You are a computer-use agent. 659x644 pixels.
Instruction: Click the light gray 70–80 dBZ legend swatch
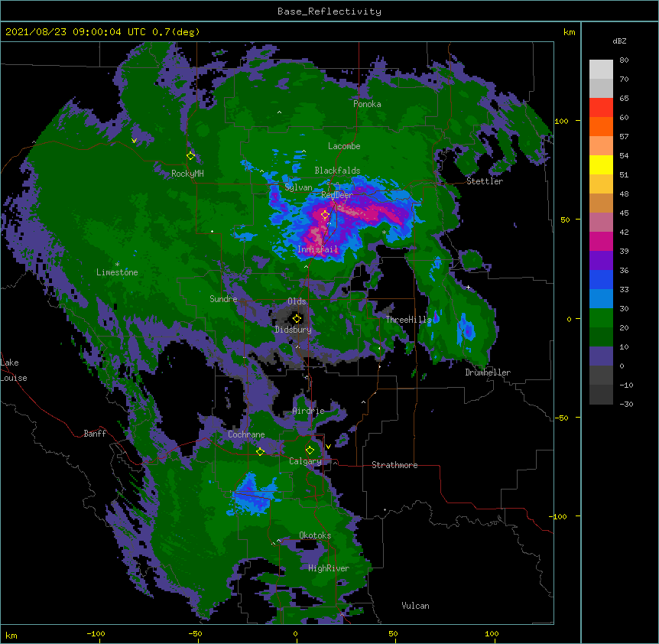[x=601, y=70]
